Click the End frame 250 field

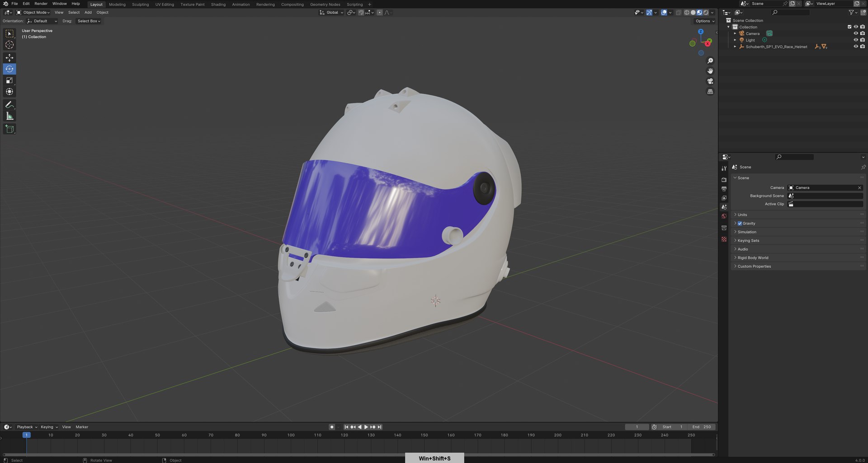702,427
